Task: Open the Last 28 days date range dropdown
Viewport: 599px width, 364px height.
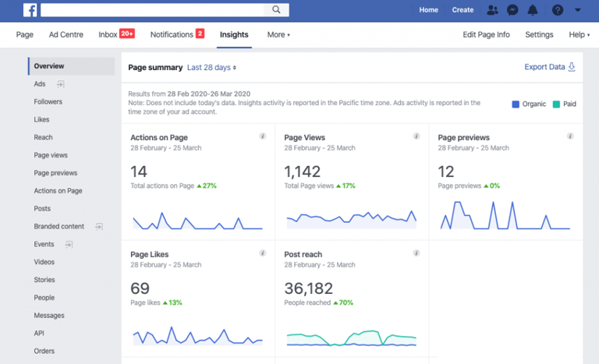Action: coord(211,68)
